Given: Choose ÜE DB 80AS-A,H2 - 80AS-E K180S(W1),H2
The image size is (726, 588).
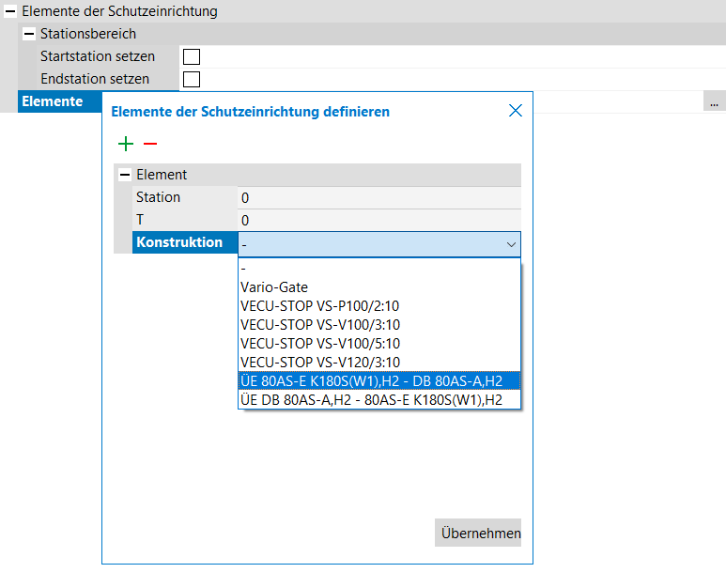Looking at the screenshot, I should point(371,400).
